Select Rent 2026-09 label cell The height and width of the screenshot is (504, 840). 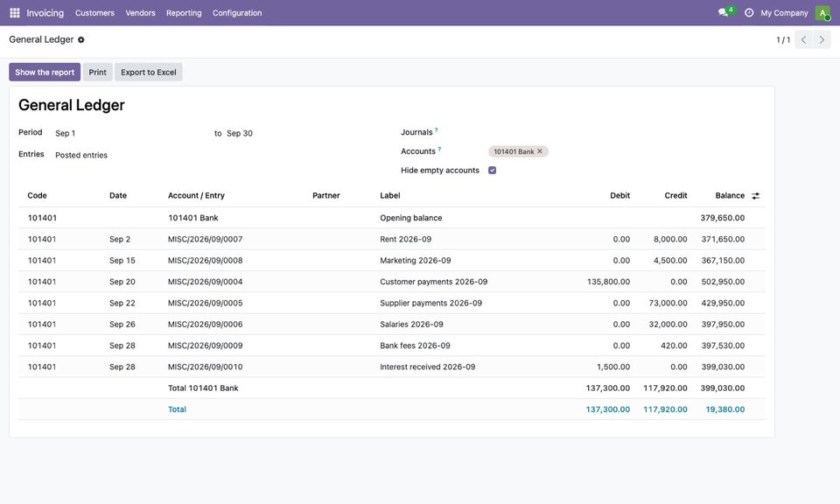click(x=405, y=240)
